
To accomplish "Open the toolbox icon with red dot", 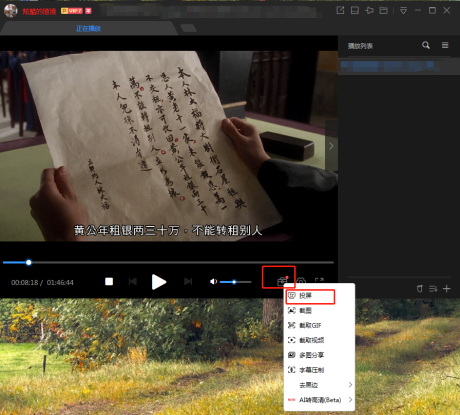I will (x=282, y=281).
